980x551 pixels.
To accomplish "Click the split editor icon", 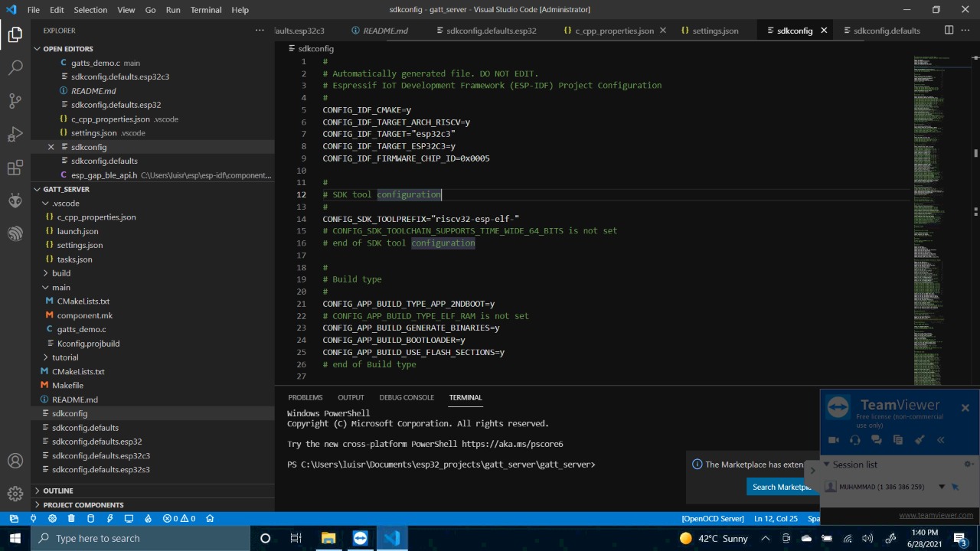I will 949,31.
